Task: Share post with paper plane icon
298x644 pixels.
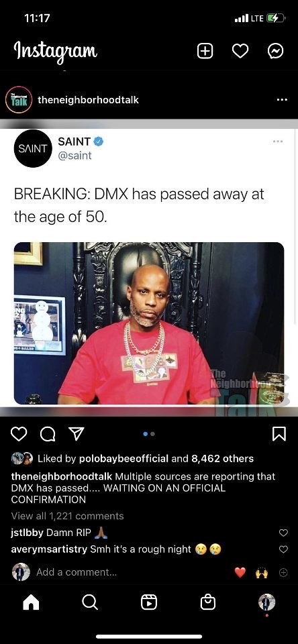Action: pos(76,434)
